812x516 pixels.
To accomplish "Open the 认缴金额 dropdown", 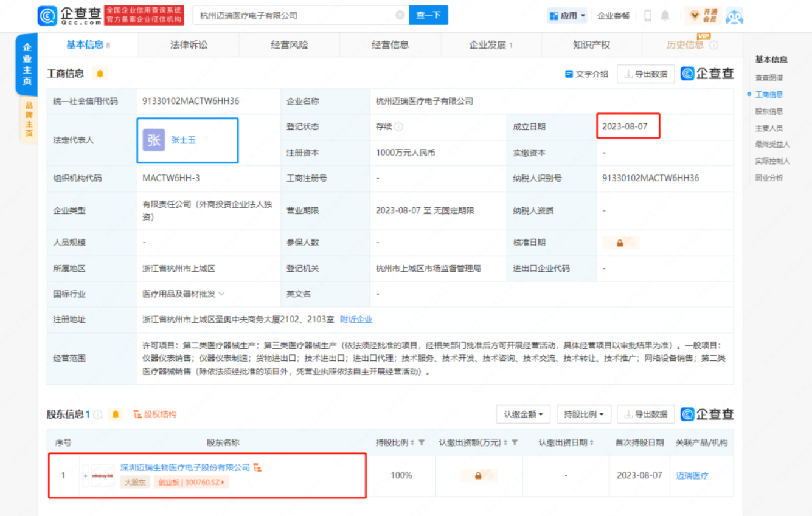I will [x=523, y=415].
